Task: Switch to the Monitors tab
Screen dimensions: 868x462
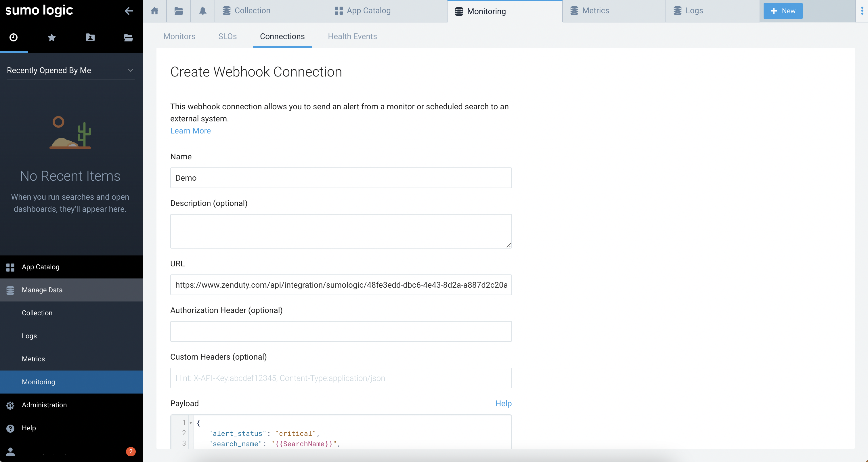Action: [179, 37]
